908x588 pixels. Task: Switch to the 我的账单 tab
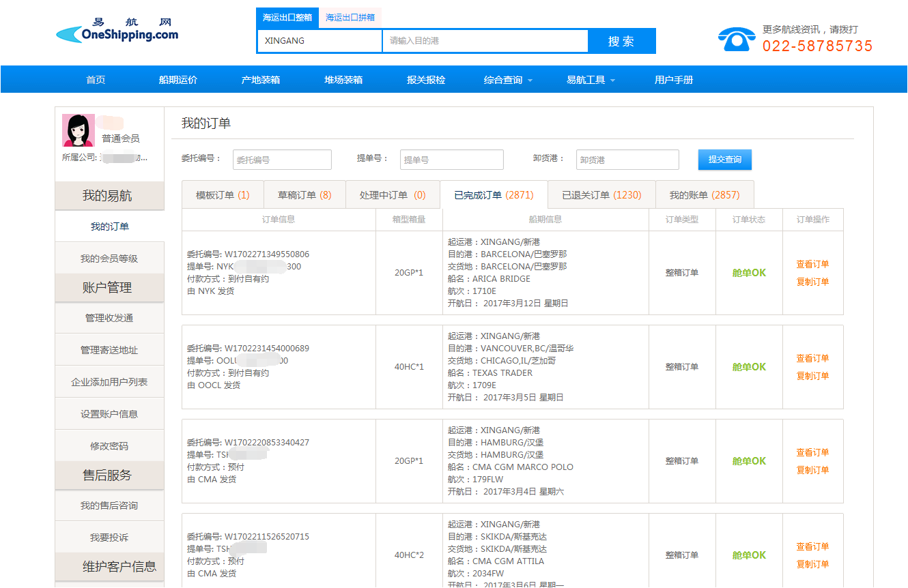pyautogui.click(x=705, y=195)
